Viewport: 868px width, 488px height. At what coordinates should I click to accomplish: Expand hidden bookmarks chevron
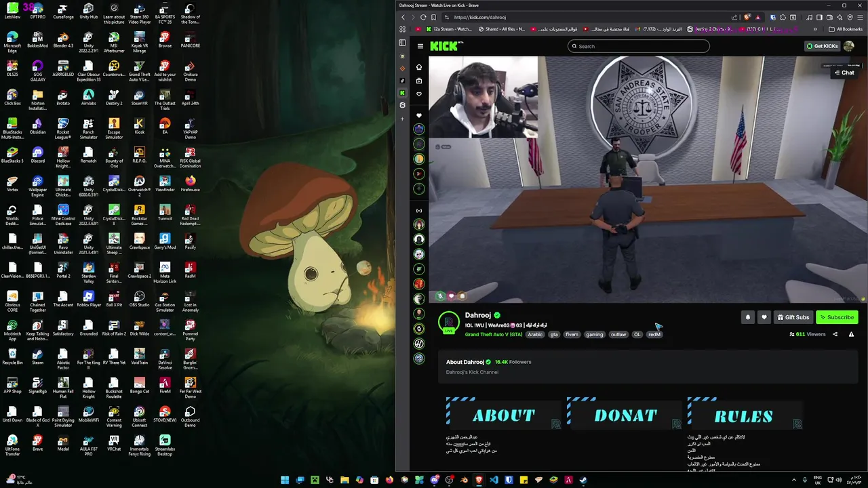coord(815,29)
